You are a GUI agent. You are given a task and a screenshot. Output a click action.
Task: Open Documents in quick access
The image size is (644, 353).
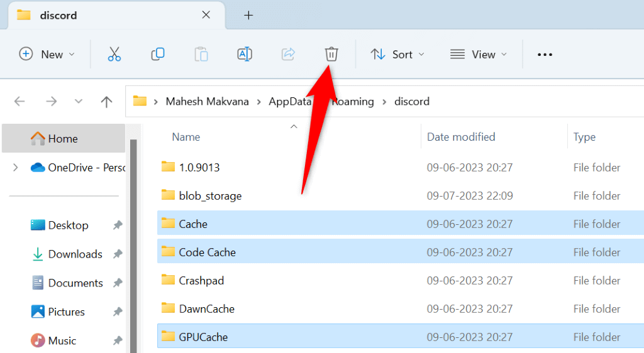(67, 283)
